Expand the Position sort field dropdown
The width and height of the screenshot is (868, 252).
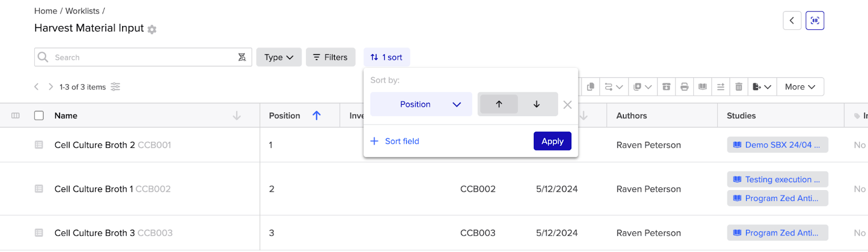coord(421,104)
